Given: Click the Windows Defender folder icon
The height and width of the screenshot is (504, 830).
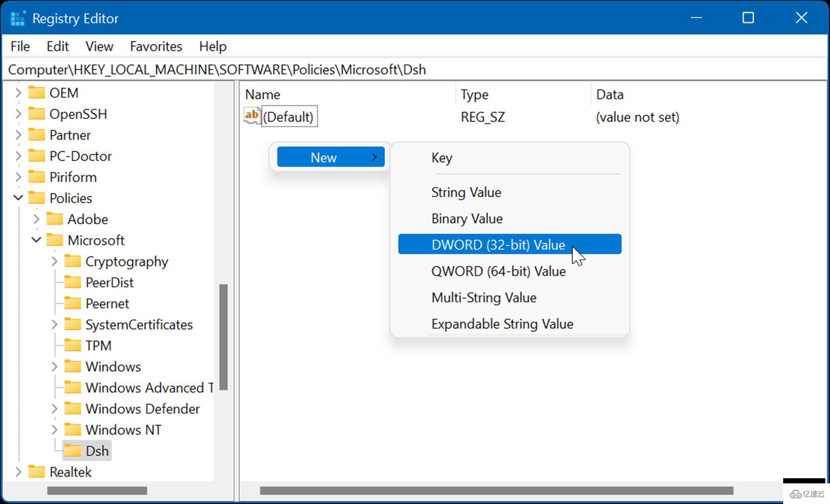Looking at the screenshot, I should [72, 408].
